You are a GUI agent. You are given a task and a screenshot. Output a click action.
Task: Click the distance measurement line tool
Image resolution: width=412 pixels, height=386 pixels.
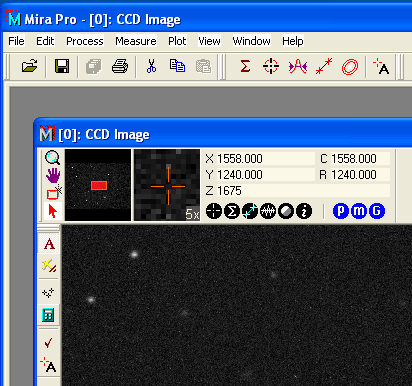coord(324,66)
